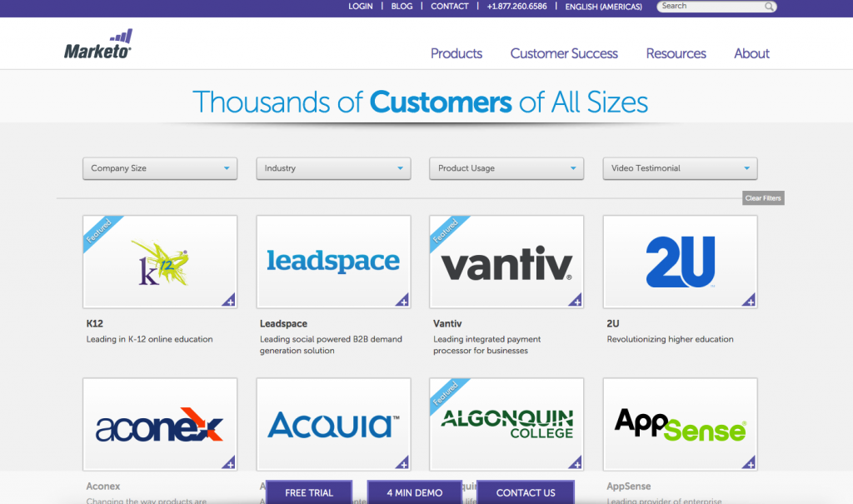Image resolution: width=853 pixels, height=504 pixels.
Task: Click the Vantiv customer name
Action: (x=447, y=323)
